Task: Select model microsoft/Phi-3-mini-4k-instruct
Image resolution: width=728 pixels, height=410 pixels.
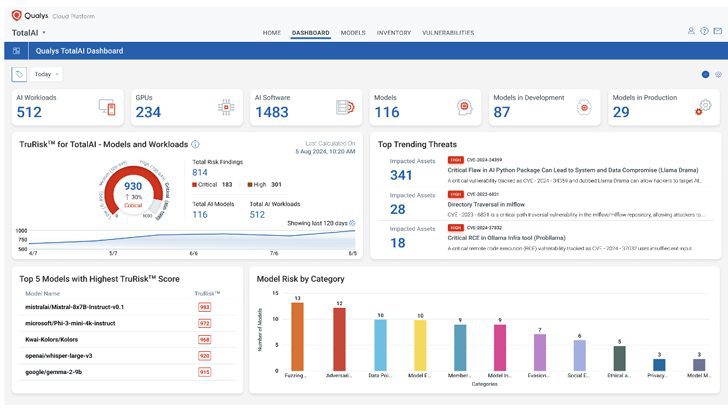Action: pyautogui.click(x=70, y=323)
